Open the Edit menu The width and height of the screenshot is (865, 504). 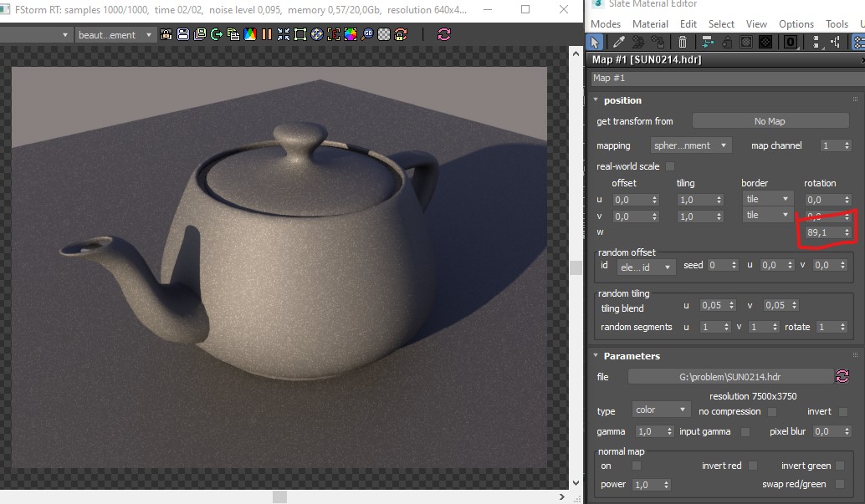688,23
